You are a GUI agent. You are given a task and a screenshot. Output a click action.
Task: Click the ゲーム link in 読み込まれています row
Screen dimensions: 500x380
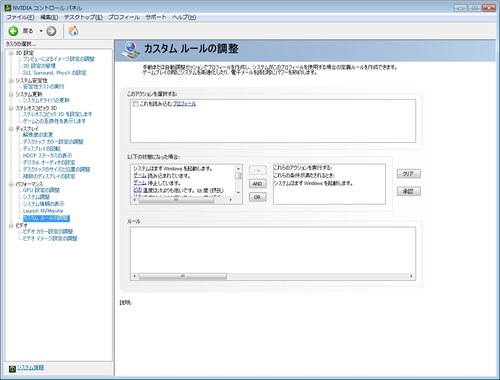(x=140, y=176)
